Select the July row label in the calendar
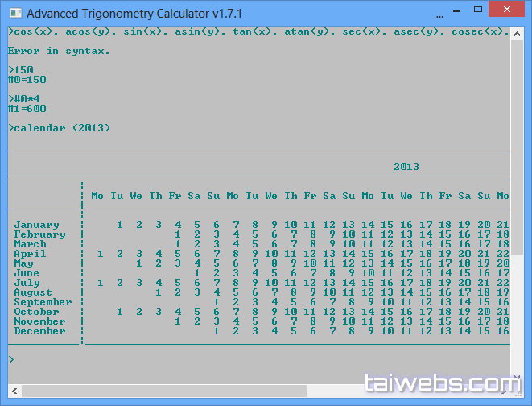The width and height of the screenshot is (532, 406). [27, 283]
